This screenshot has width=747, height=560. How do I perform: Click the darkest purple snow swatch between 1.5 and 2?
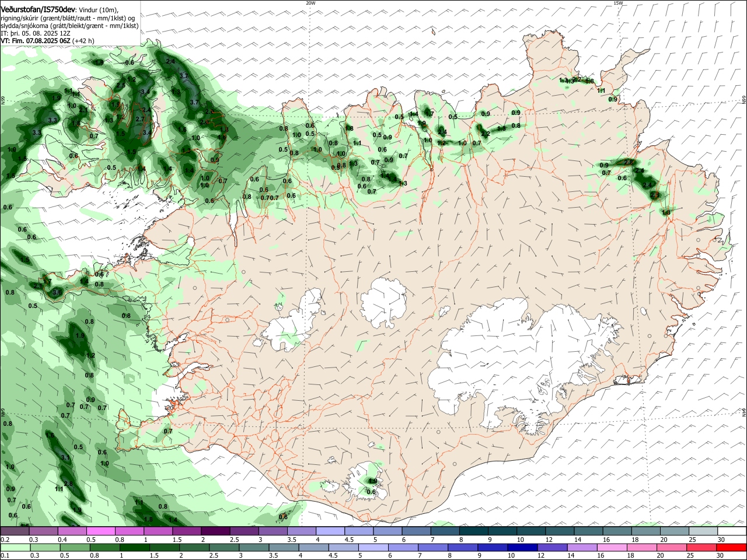[215, 531]
